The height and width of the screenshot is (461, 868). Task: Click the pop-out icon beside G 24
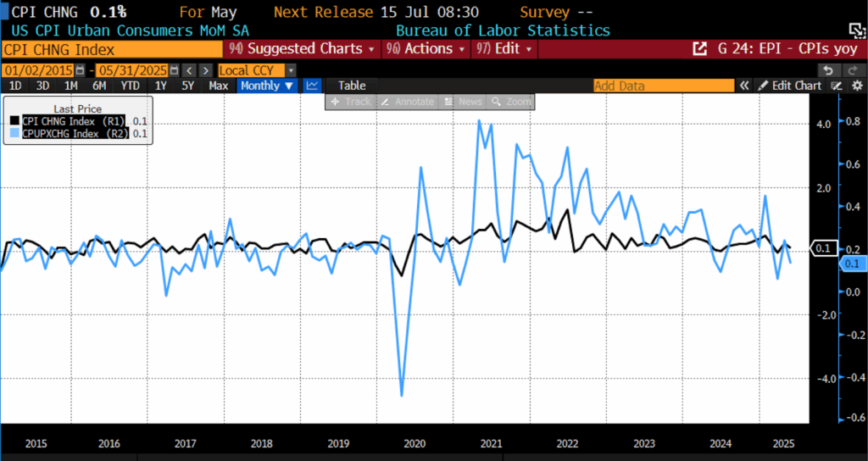coord(699,49)
